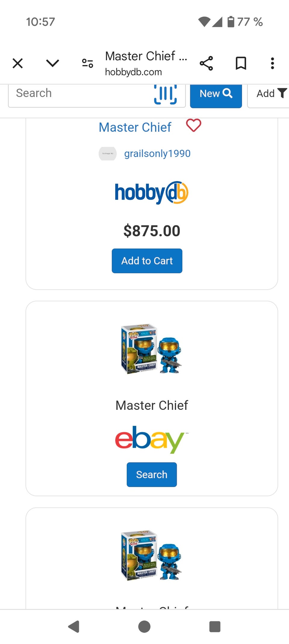Open the Master Chief listing title link
Viewport: 289px width, 644px height.
click(135, 127)
